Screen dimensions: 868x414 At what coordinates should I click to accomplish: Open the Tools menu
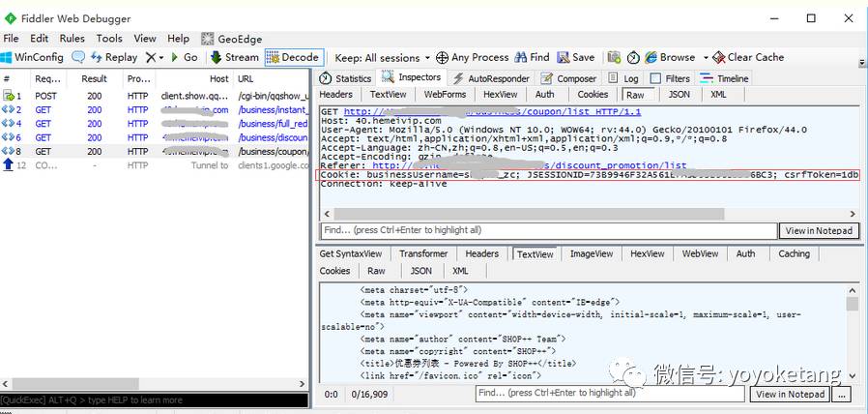tap(109, 39)
